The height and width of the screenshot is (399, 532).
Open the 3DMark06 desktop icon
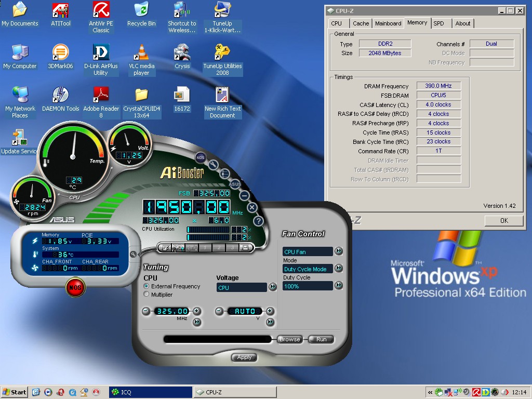pyautogui.click(x=60, y=57)
